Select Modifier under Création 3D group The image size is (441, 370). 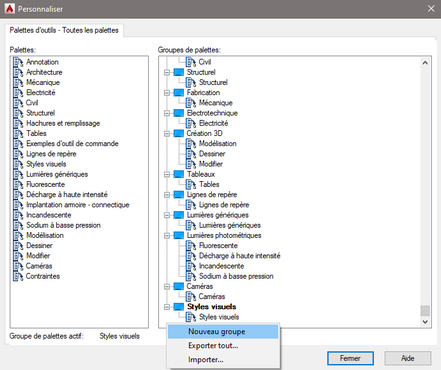click(211, 164)
